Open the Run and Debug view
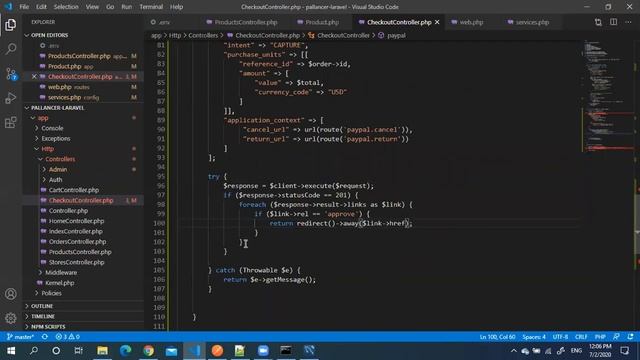The height and width of the screenshot is (360, 640). pyautogui.click(x=11, y=98)
